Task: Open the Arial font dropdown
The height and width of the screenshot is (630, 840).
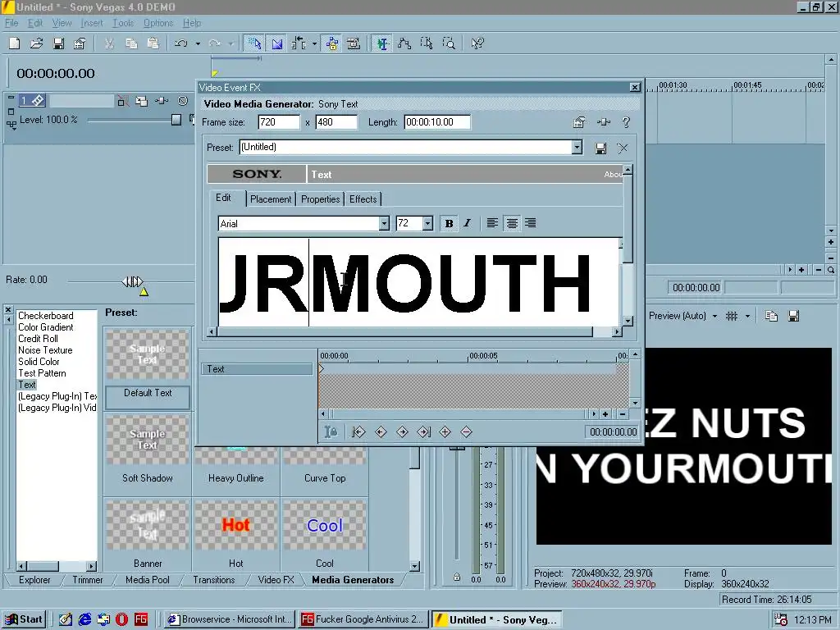Action: [384, 223]
